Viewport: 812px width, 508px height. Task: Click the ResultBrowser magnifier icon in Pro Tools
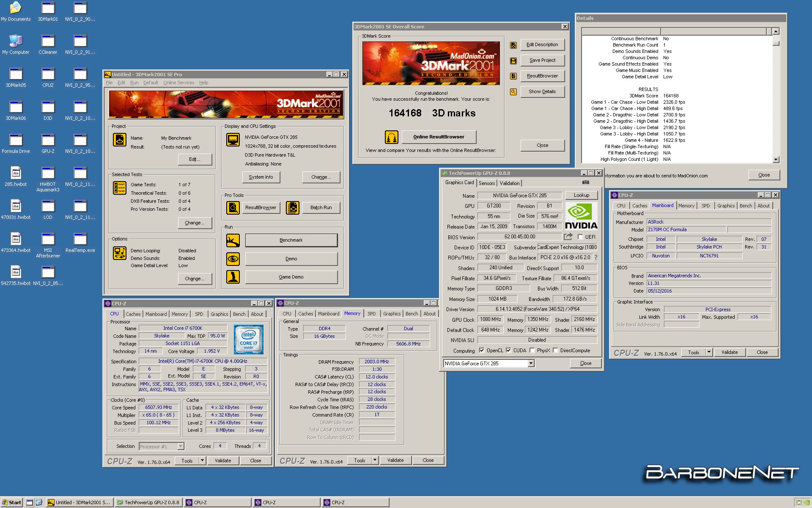233,207
